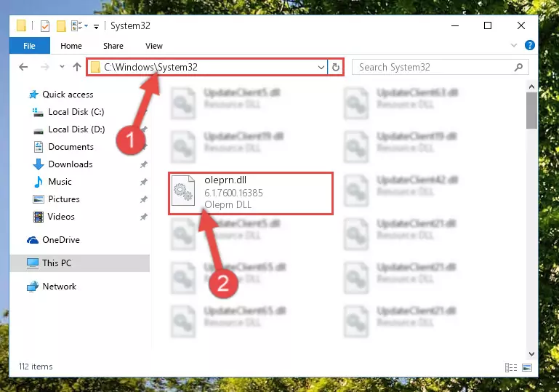Click the 112 items status text
Screen dimensions: 559x392
[36, 367]
